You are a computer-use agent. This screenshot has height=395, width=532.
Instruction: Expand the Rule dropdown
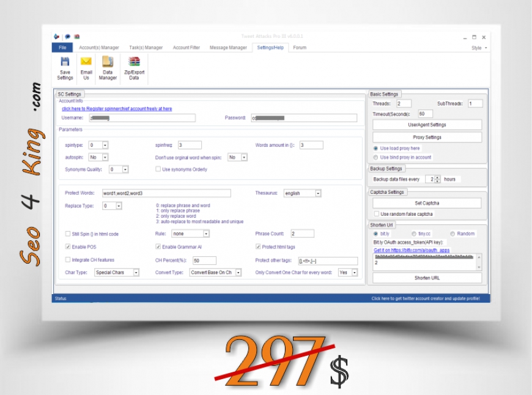click(x=206, y=234)
